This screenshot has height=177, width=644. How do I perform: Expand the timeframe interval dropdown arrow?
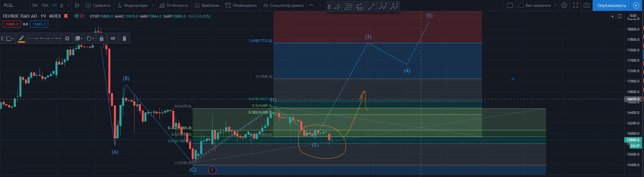point(68,5)
